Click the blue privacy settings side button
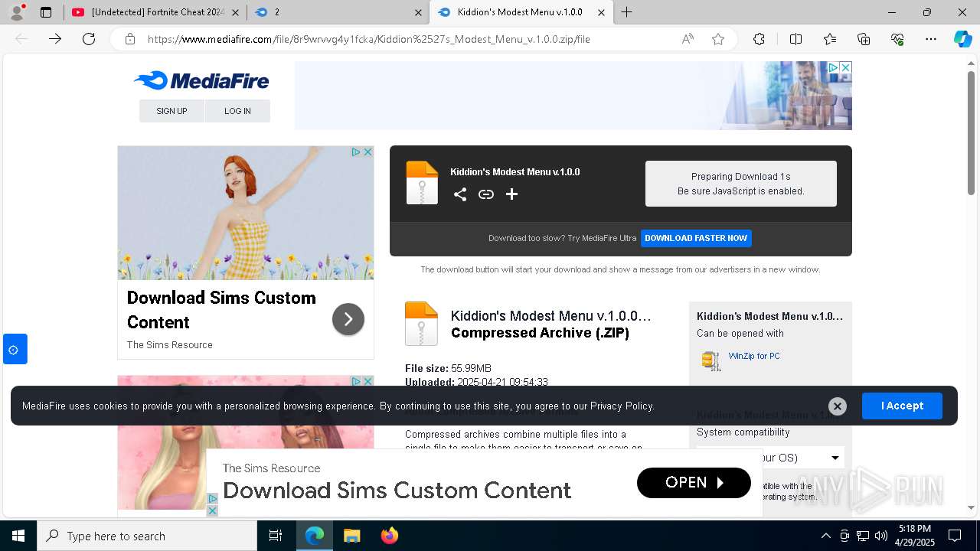The image size is (980, 551). point(15,349)
